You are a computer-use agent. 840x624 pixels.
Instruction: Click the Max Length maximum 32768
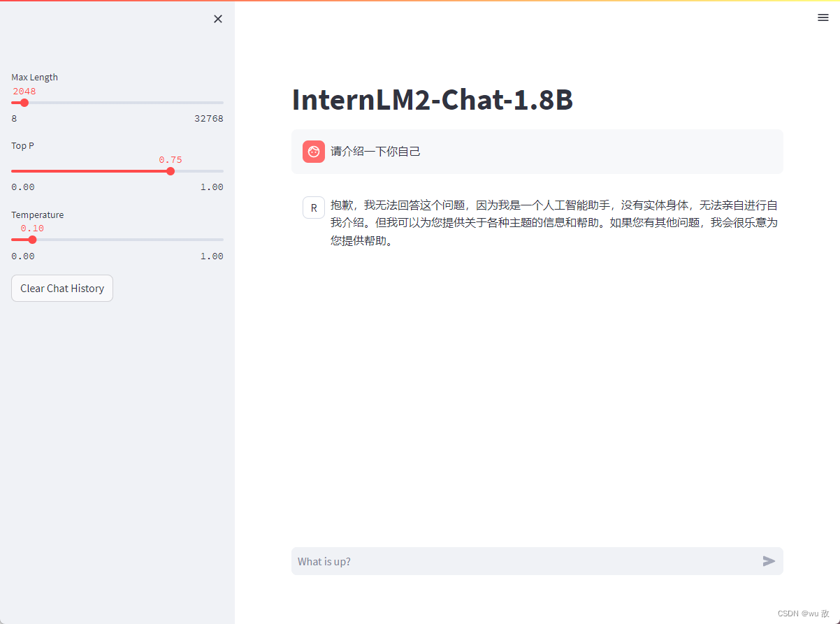pyautogui.click(x=209, y=119)
